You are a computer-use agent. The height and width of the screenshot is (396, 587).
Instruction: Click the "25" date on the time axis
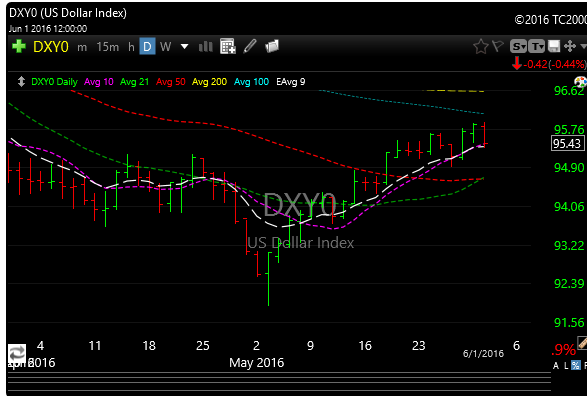(203, 345)
